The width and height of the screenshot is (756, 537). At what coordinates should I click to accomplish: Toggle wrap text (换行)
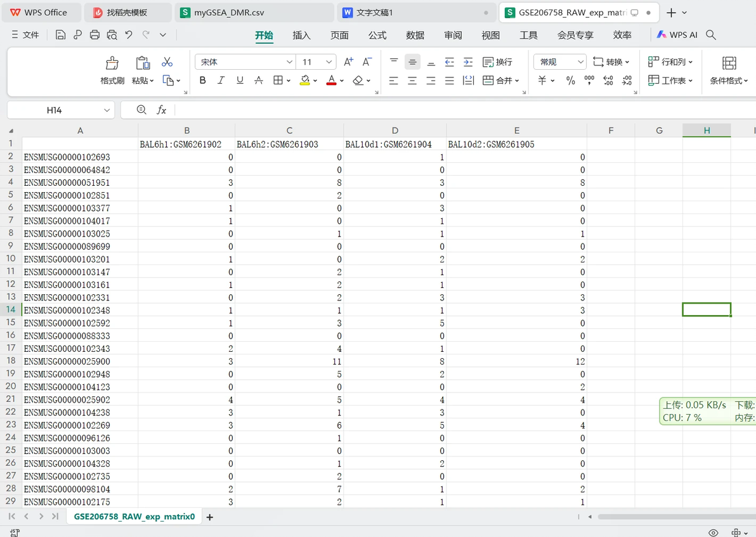[x=498, y=61]
